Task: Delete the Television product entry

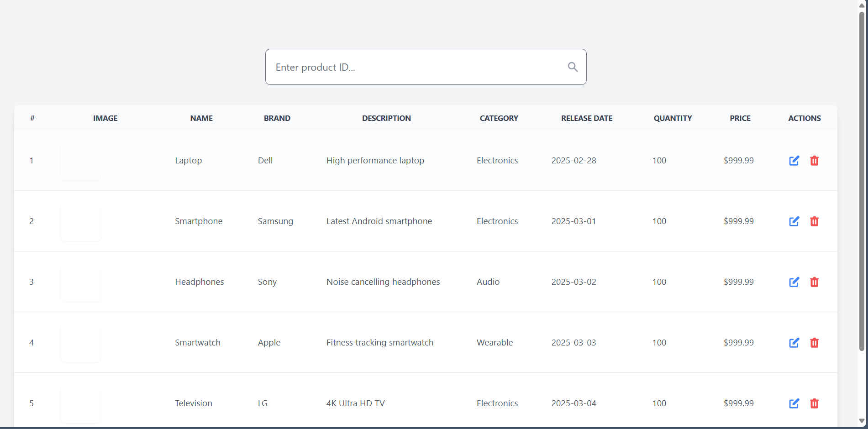Action: pos(815,403)
